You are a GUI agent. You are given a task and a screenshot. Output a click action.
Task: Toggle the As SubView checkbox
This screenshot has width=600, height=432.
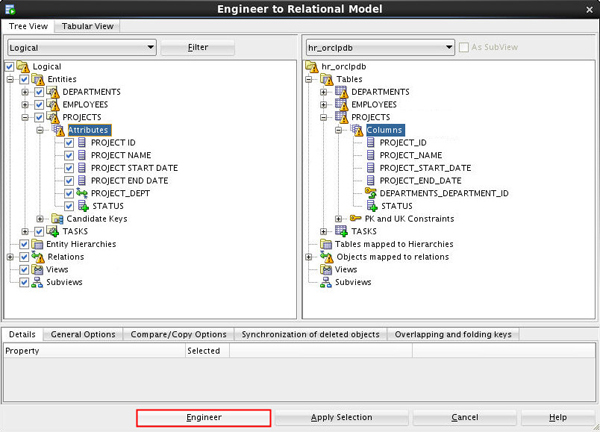464,47
